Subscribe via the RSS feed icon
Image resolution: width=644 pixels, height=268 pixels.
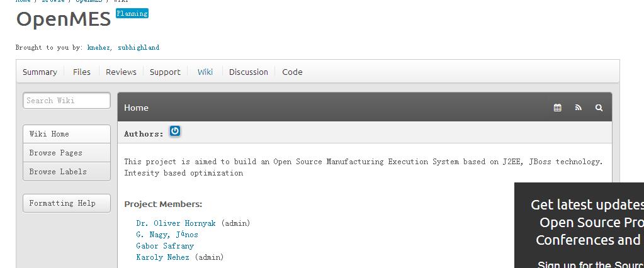coord(579,108)
